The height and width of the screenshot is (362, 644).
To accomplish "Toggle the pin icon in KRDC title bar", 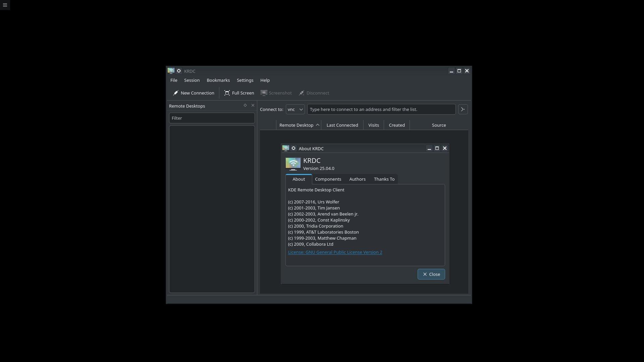I will coord(179,71).
